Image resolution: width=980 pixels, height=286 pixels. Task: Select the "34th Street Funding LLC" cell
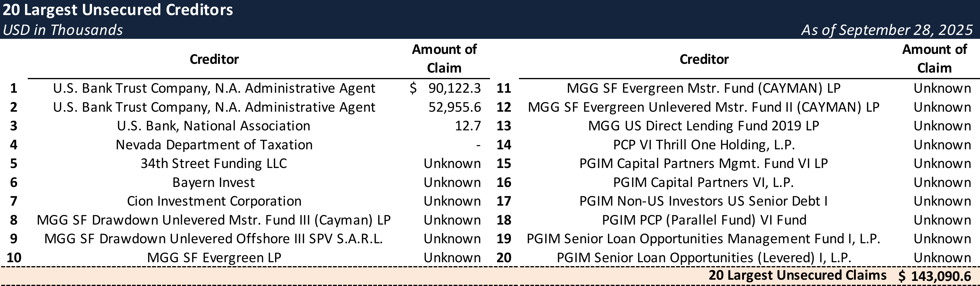[x=213, y=163]
